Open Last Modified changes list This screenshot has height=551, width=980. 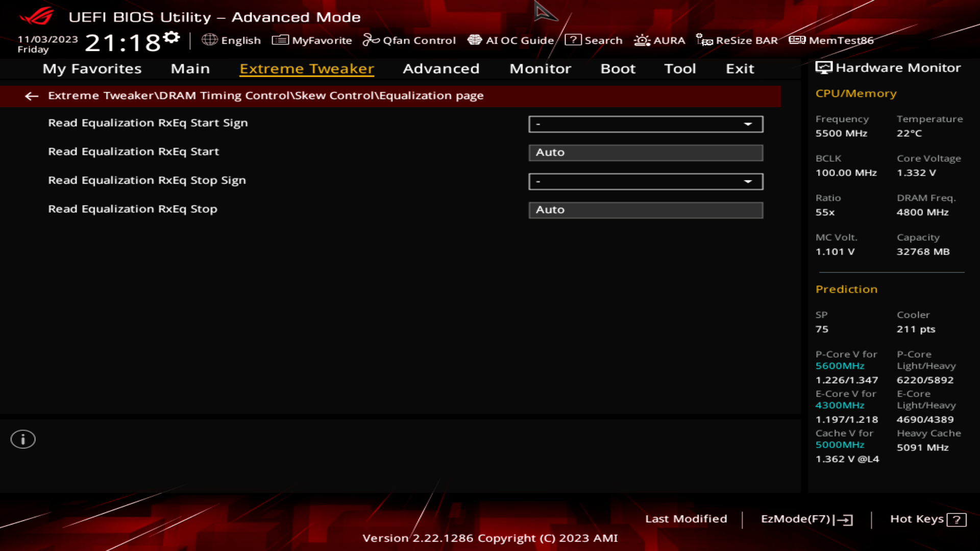pos(687,519)
